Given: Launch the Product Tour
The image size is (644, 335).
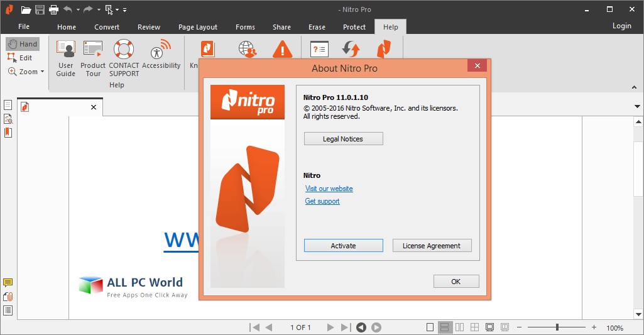Looking at the screenshot, I should pyautogui.click(x=93, y=58).
